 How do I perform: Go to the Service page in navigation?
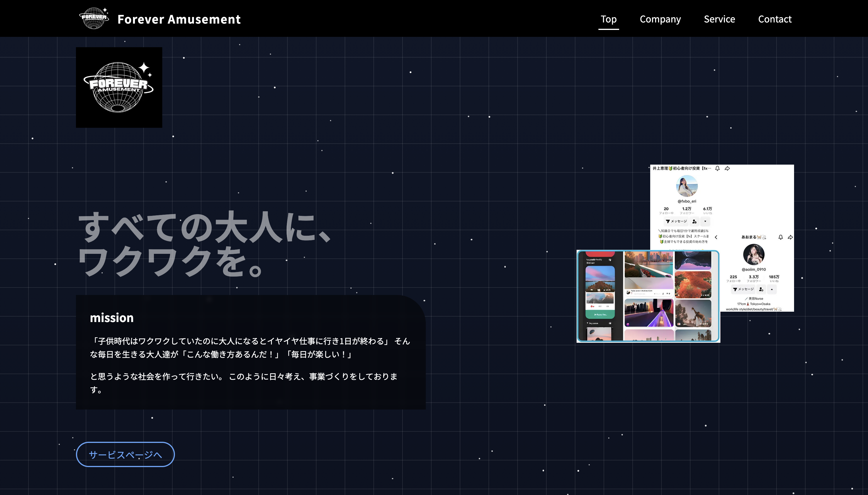(x=719, y=19)
